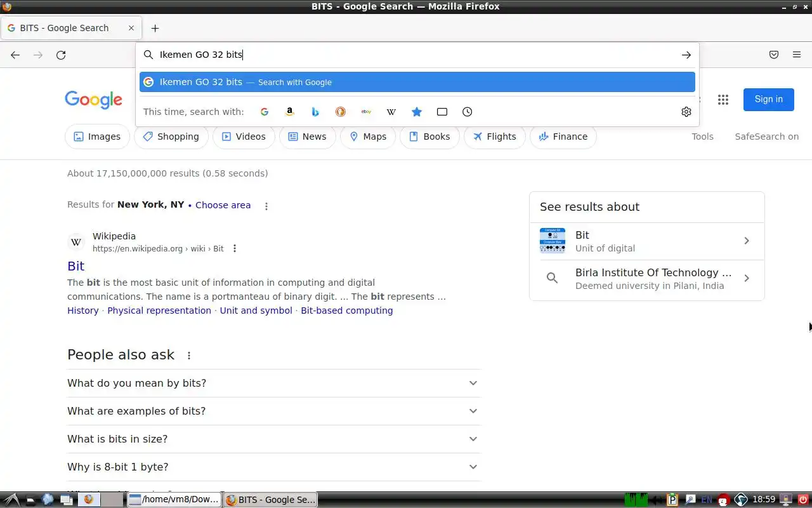Screen dimensions: 812x508
Task: Launch Firefox from the taskbar launcher
Action: tap(88, 500)
